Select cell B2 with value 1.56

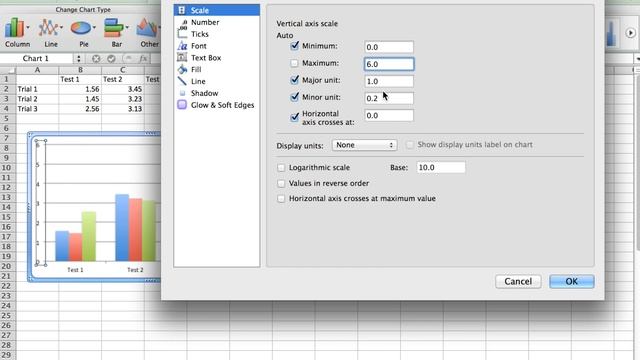click(x=80, y=89)
